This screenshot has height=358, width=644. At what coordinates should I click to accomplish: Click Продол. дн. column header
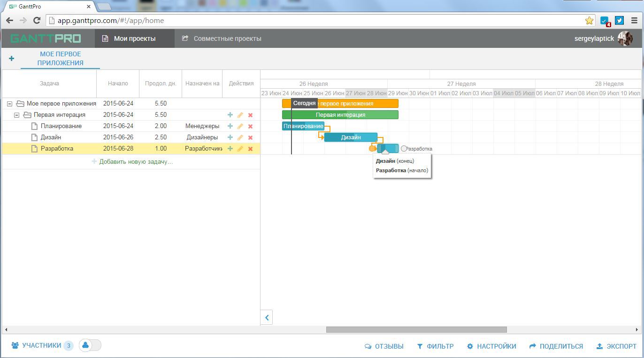pyautogui.click(x=161, y=84)
